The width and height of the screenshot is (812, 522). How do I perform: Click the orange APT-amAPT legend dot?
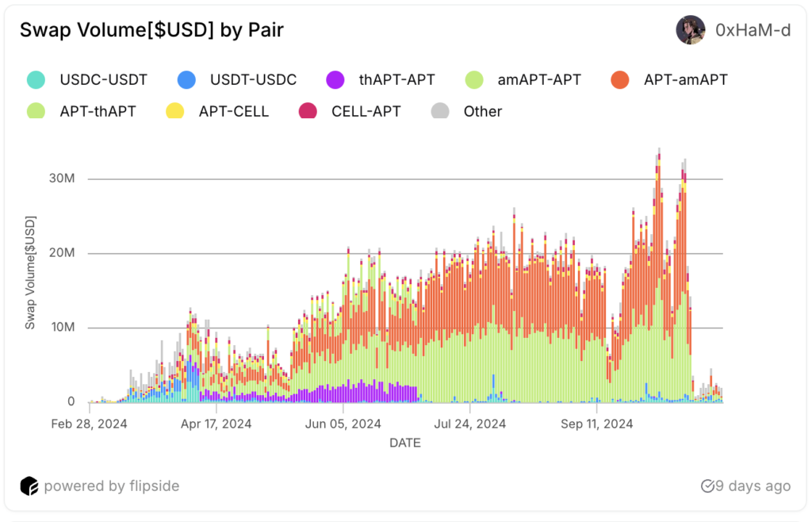coord(620,79)
